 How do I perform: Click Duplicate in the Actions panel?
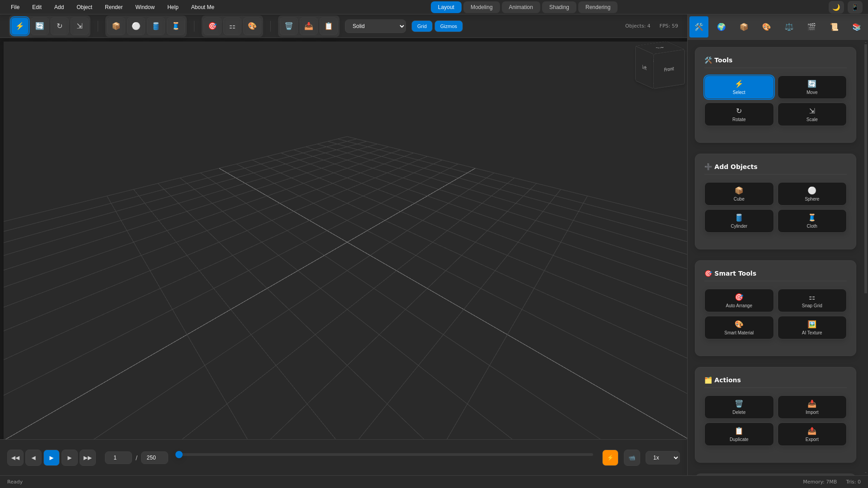(739, 434)
